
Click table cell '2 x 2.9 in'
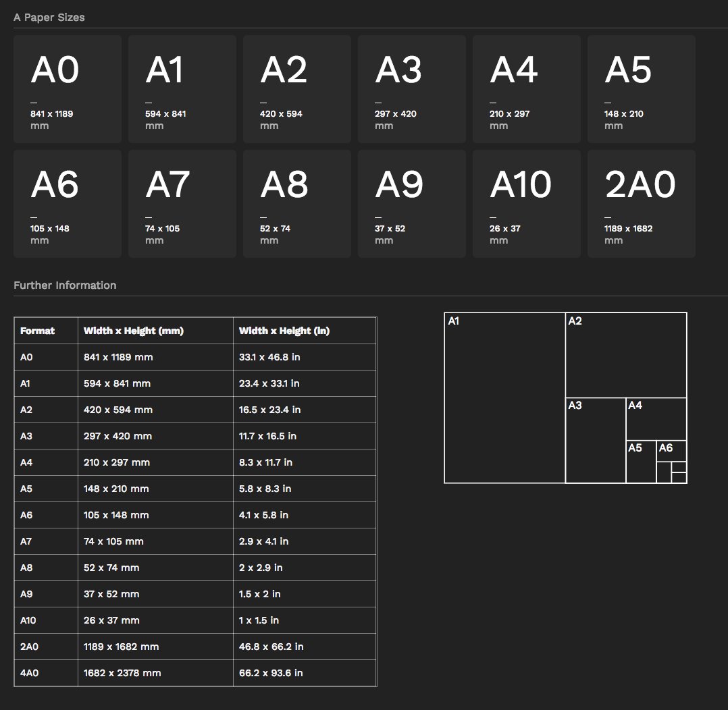pos(305,568)
